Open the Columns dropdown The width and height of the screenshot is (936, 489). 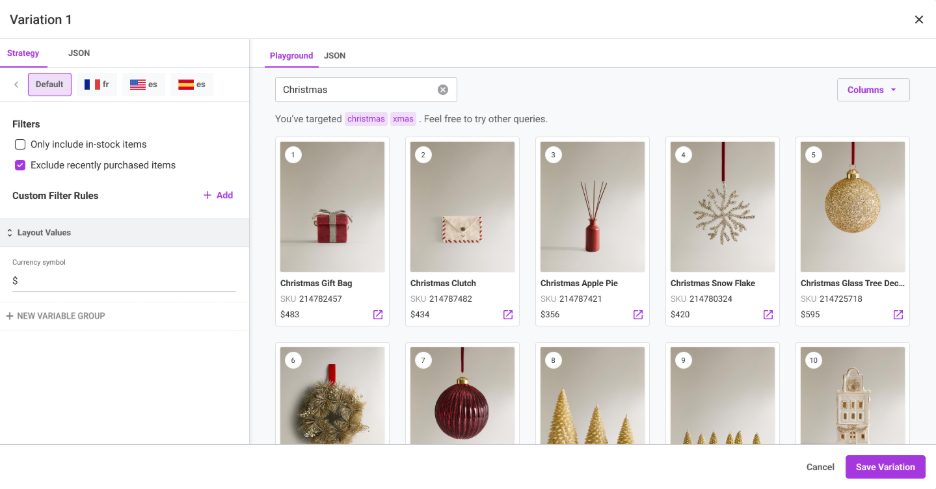[x=873, y=90]
